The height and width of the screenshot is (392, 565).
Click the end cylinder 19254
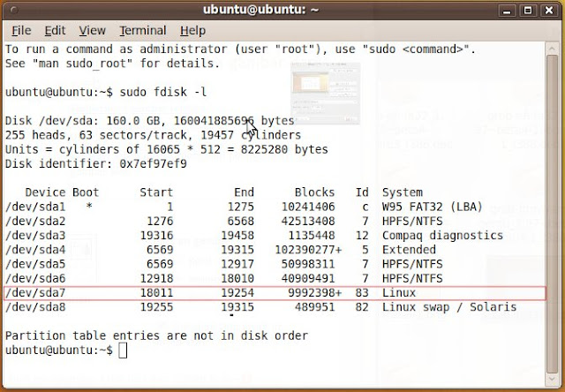coord(237,293)
